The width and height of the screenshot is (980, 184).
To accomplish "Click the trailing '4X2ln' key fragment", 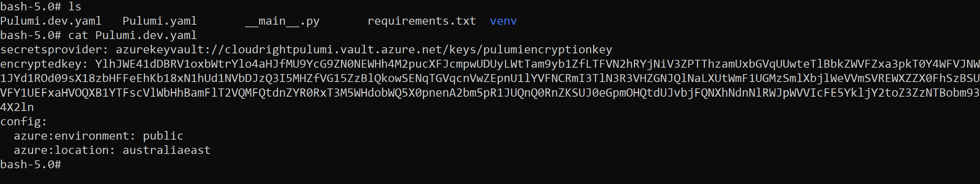I will tap(17, 107).
